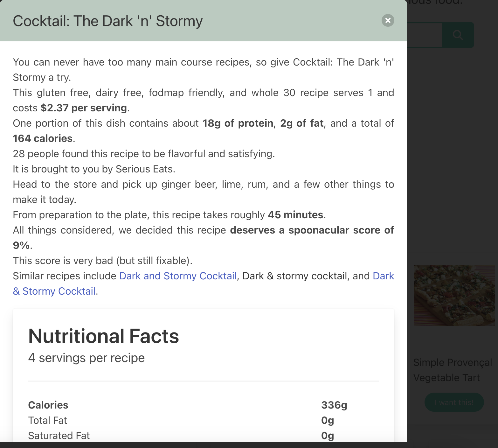The image size is (498, 448).
Task: Select the "Serious Eats" source mention
Action: [146, 169]
